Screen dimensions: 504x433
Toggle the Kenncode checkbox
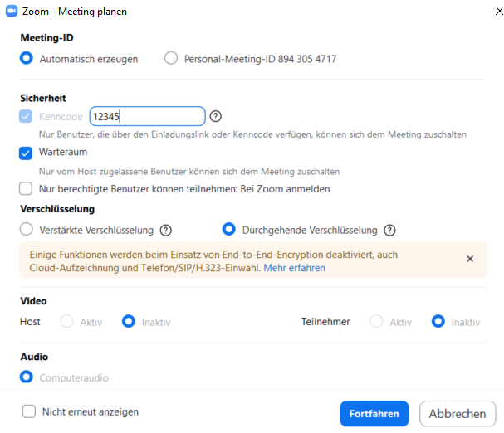(x=26, y=116)
